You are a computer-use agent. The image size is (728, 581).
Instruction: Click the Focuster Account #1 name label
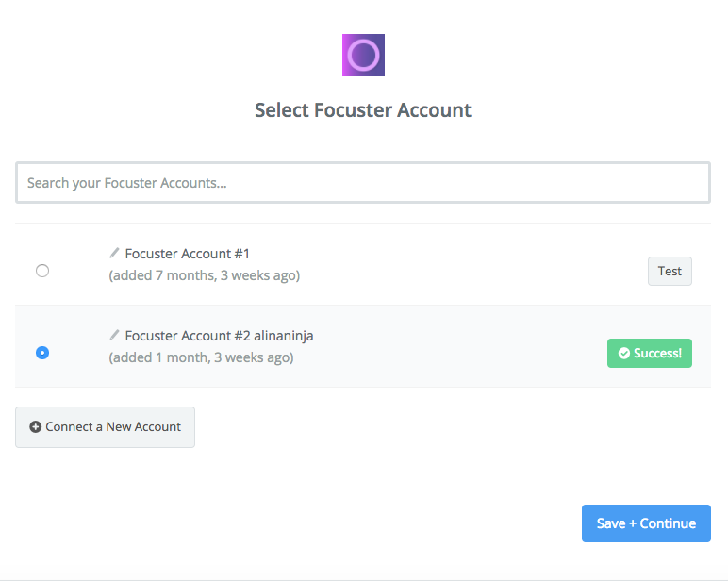click(187, 254)
